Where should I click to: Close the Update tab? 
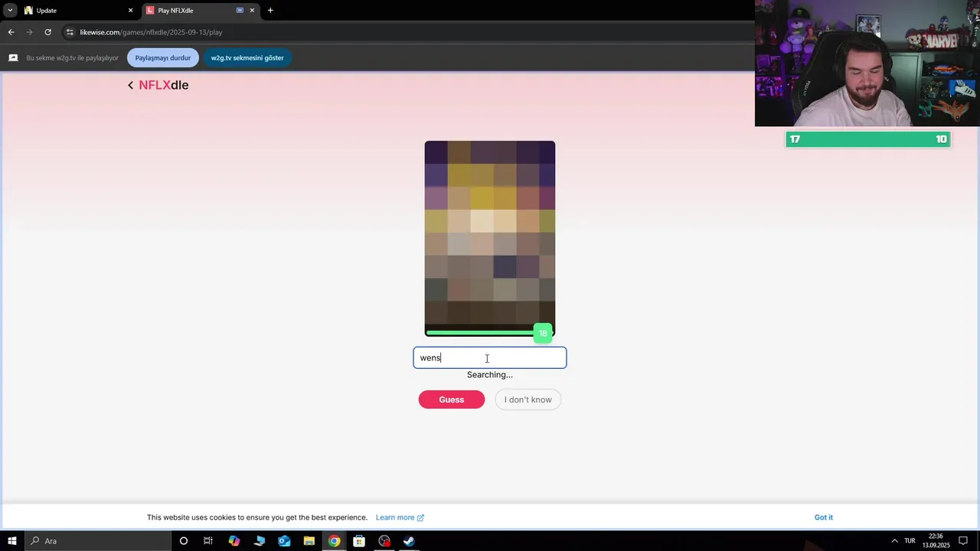130,11
